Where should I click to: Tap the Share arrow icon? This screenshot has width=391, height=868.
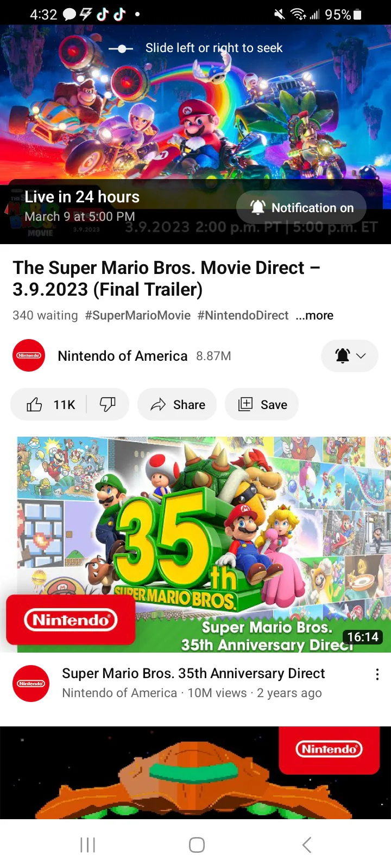(158, 405)
